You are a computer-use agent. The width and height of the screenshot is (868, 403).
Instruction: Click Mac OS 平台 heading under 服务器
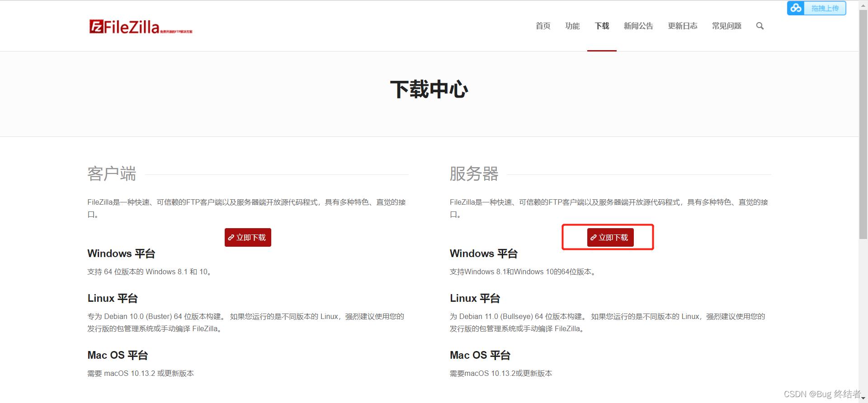(x=480, y=355)
